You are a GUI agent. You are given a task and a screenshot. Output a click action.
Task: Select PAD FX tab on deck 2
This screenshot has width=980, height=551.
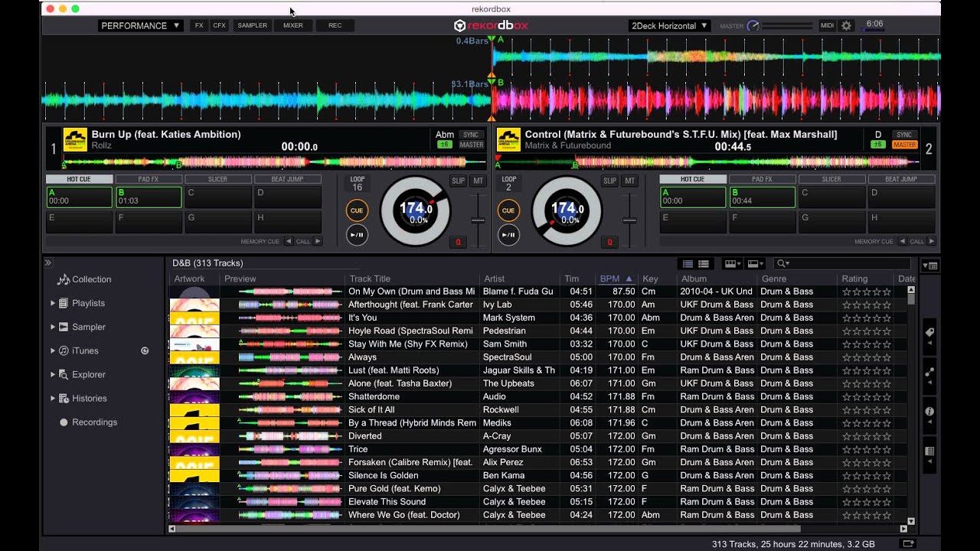pos(762,179)
